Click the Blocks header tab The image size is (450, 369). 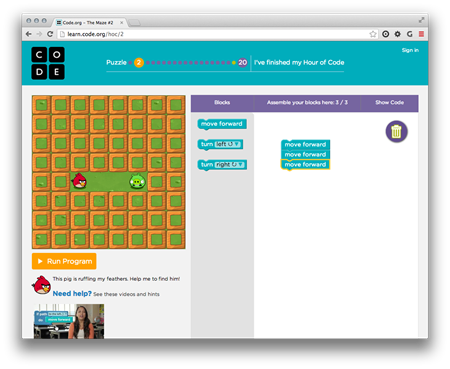(x=222, y=102)
